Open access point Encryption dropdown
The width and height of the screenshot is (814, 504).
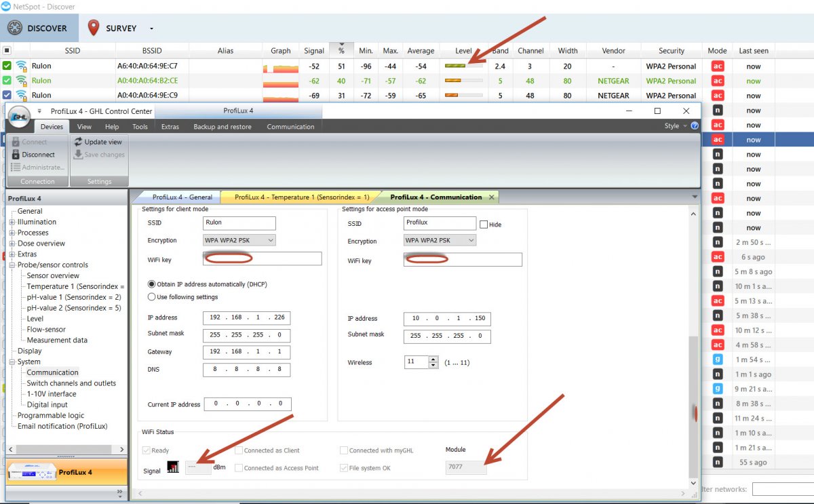[440, 240]
